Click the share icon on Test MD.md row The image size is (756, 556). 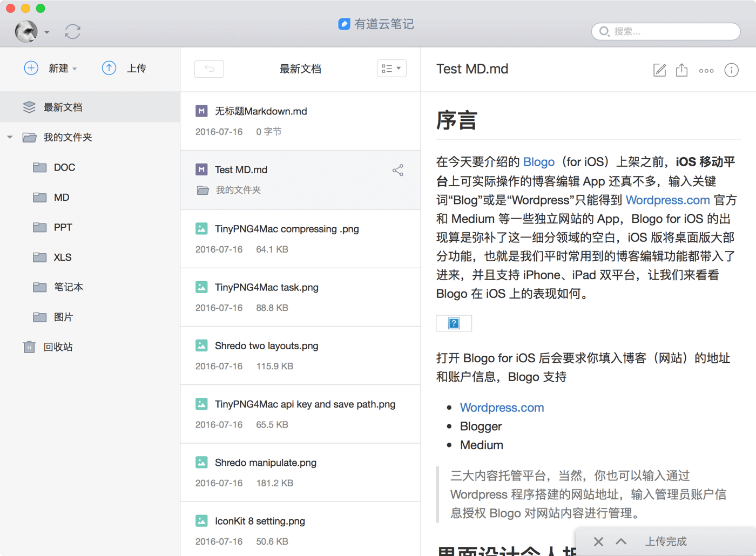coord(398,170)
